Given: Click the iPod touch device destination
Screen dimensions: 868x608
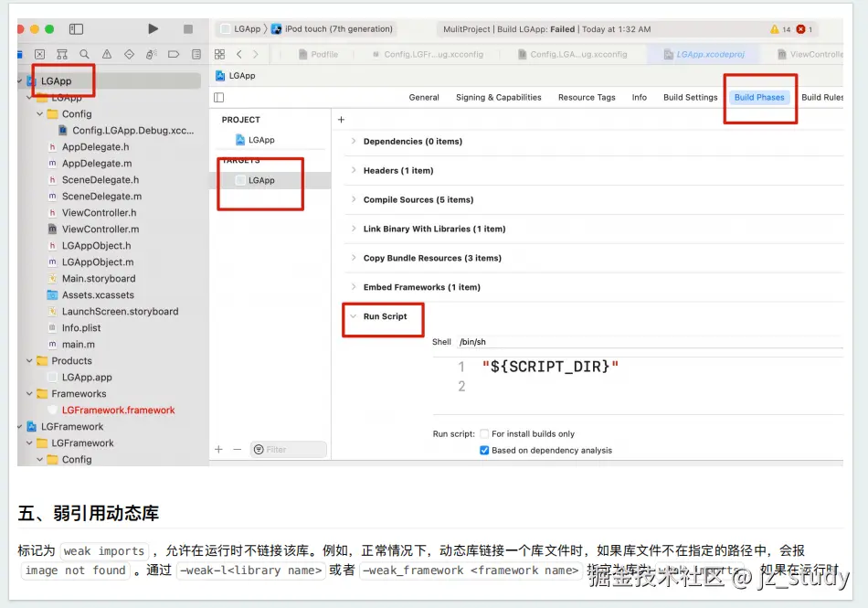Looking at the screenshot, I should pyautogui.click(x=333, y=28).
